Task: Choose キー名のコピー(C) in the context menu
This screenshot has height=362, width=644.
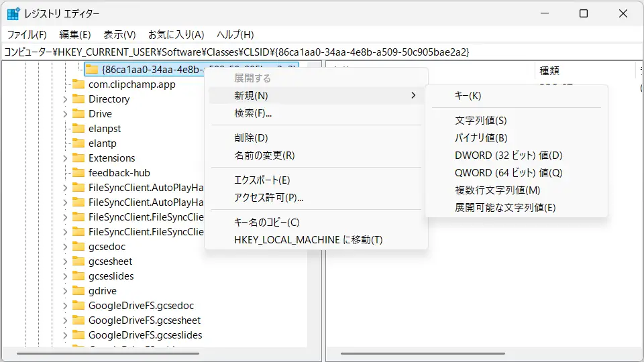Action: click(x=316, y=223)
